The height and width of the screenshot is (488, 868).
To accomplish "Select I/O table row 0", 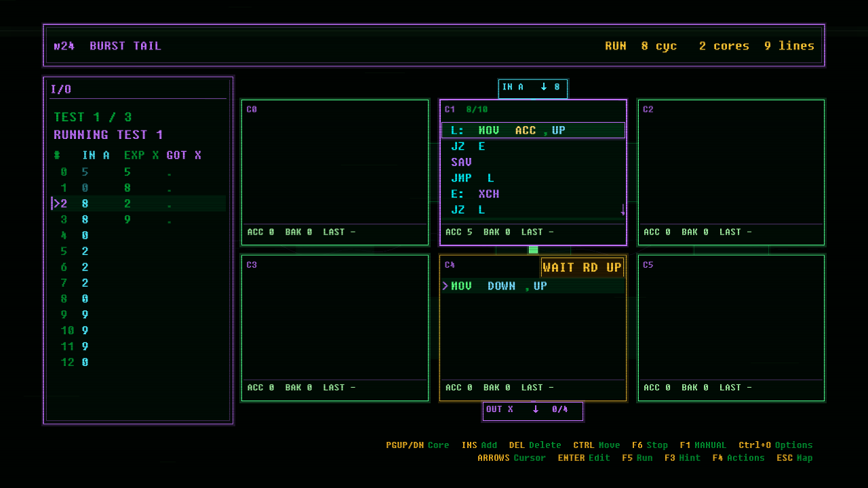I will [x=138, y=172].
